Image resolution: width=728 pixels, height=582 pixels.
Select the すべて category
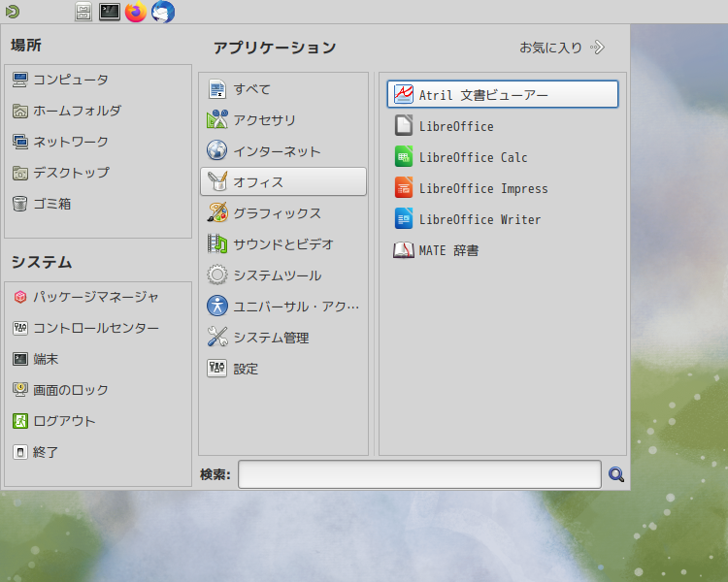click(x=283, y=88)
